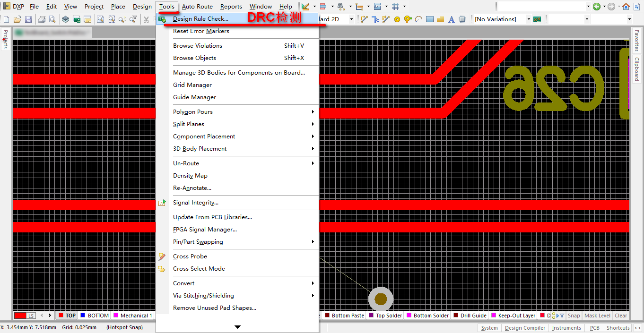Select the Place Fill rectangle tool
The image size is (644, 333).
429,19
